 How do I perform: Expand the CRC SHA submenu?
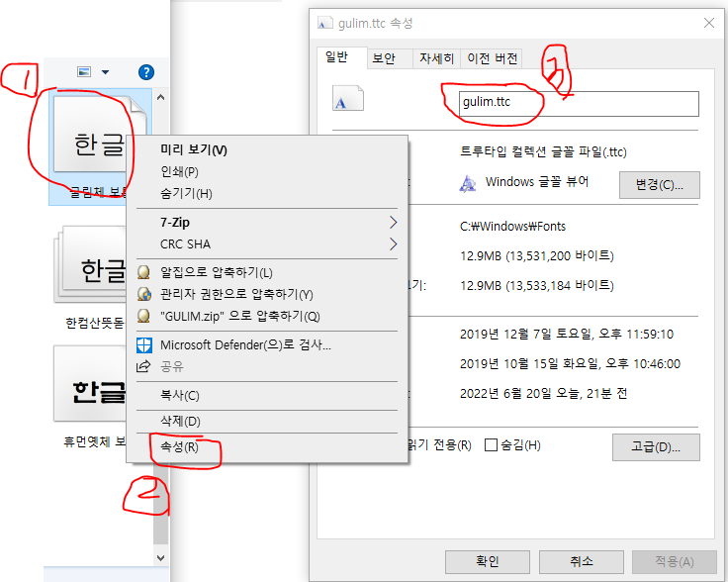point(267,244)
